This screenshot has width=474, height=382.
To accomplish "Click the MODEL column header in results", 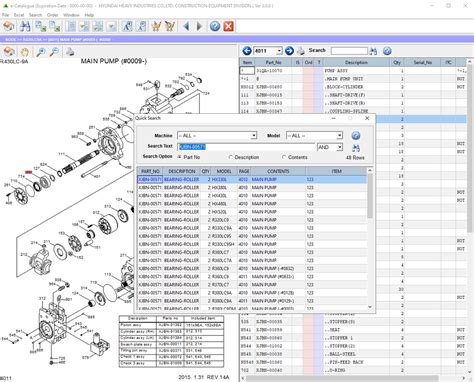I will click(x=224, y=171).
